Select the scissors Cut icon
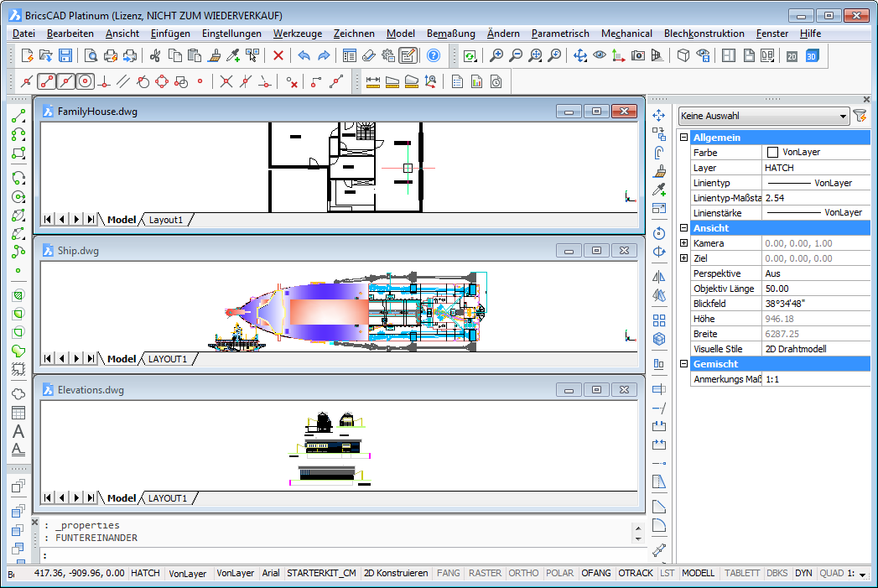 [154, 55]
